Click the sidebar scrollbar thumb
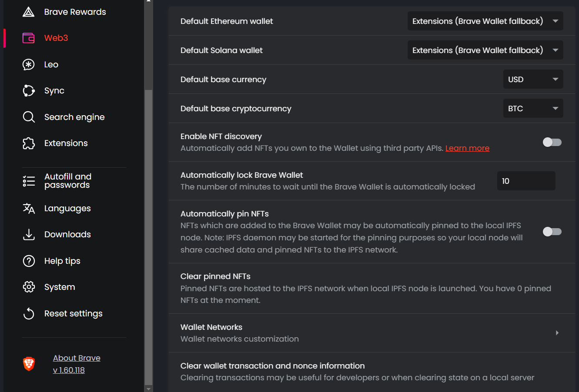Screen dimensions: 579x392 [x=149, y=237]
